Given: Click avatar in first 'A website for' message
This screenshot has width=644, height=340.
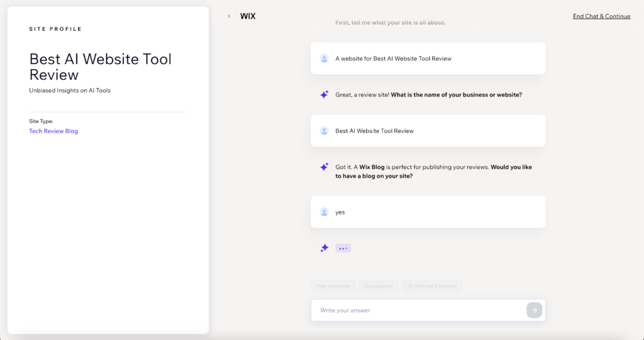Looking at the screenshot, I should (324, 58).
